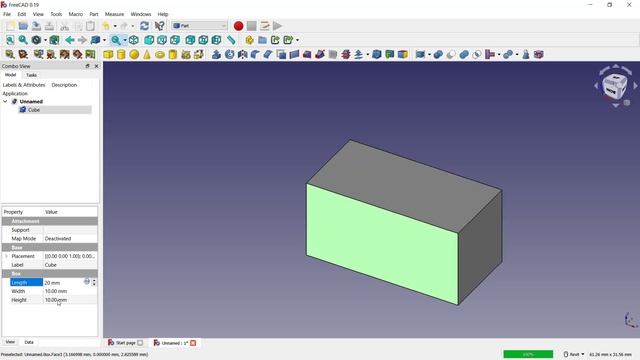The height and width of the screenshot is (360, 640).
Task: Run the macro with the play arrow
Action: point(278,26)
